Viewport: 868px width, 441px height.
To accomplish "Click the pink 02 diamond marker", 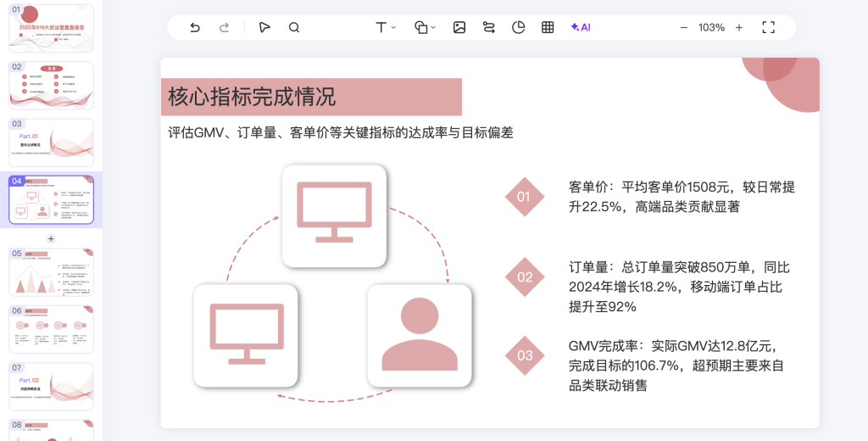I will (525, 277).
